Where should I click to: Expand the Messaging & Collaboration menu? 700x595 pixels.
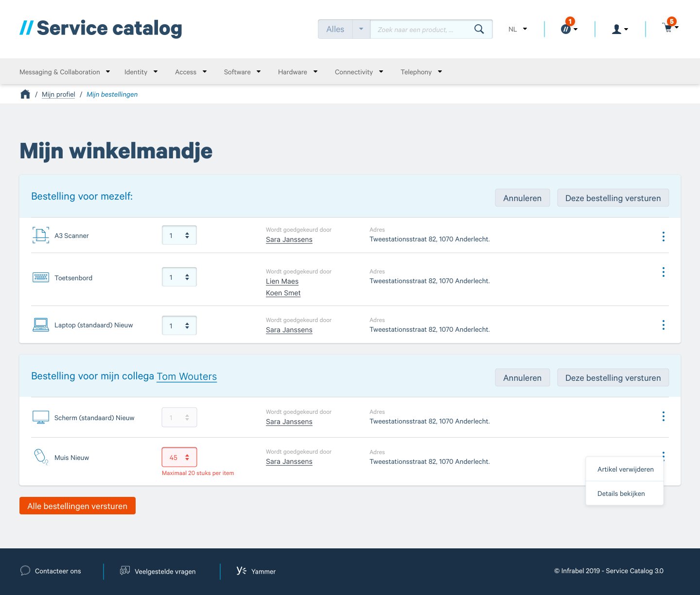pyautogui.click(x=65, y=72)
